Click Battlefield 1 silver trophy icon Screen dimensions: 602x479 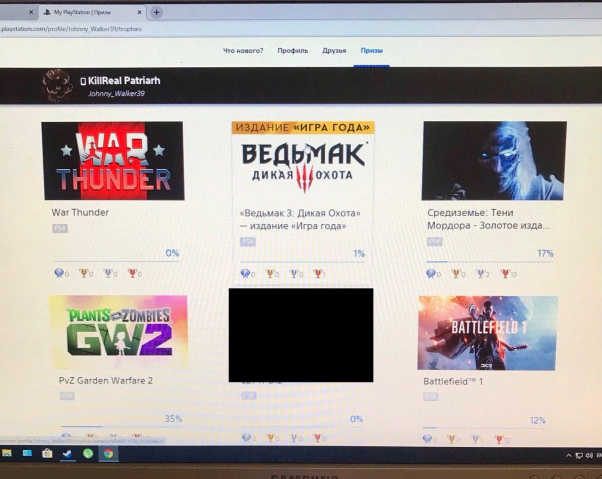475,439
